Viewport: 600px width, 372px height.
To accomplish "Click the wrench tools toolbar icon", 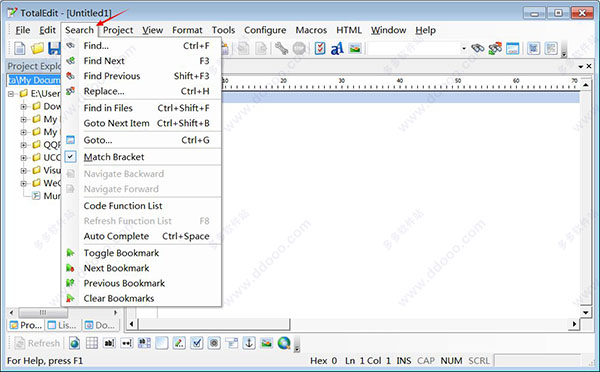I will [x=281, y=49].
